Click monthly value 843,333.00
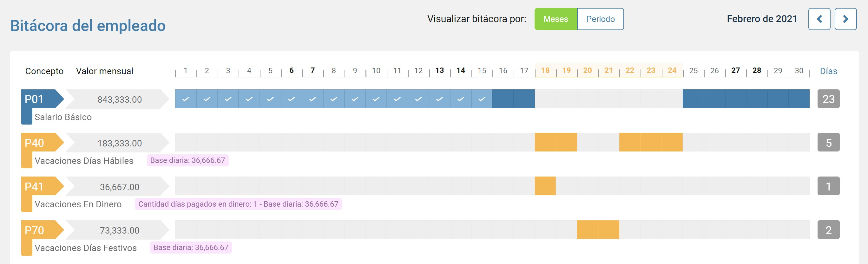This screenshot has height=264, width=868. tap(119, 100)
